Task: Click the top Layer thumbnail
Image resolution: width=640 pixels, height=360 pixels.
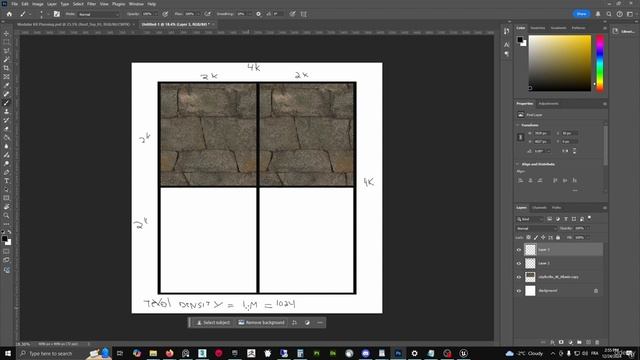Action: pyautogui.click(x=530, y=250)
